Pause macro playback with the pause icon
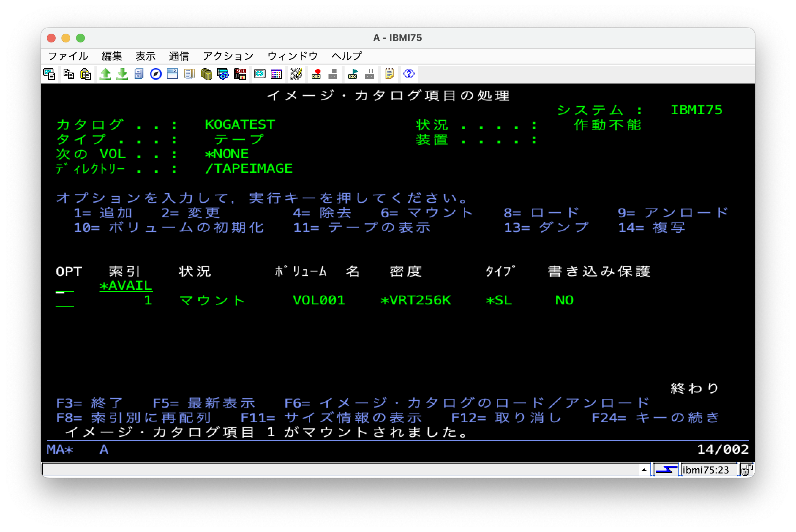Image resolution: width=796 pixels, height=532 pixels. 369,74
